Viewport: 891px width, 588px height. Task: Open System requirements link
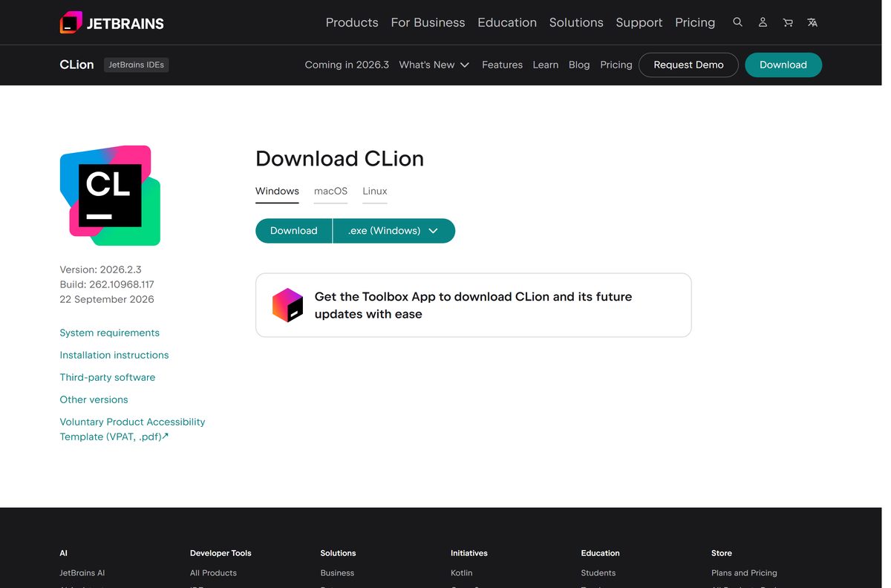click(x=109, y=333)
